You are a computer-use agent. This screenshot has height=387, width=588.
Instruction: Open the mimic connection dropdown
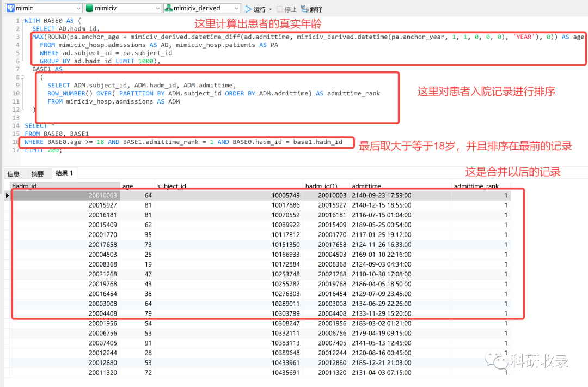(44, 8)
